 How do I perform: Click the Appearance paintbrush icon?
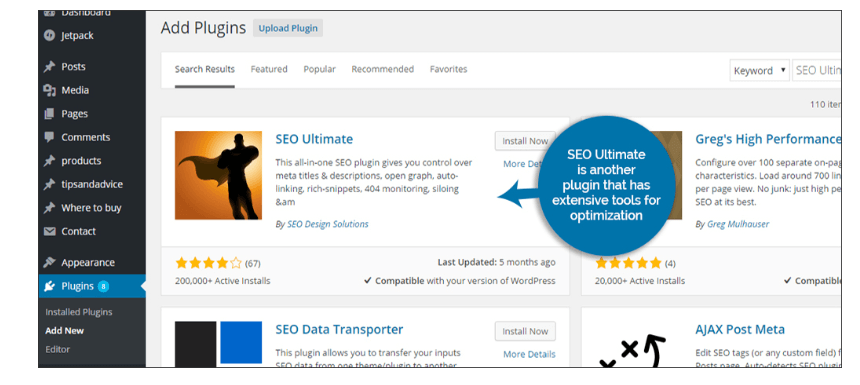(50, 262)
